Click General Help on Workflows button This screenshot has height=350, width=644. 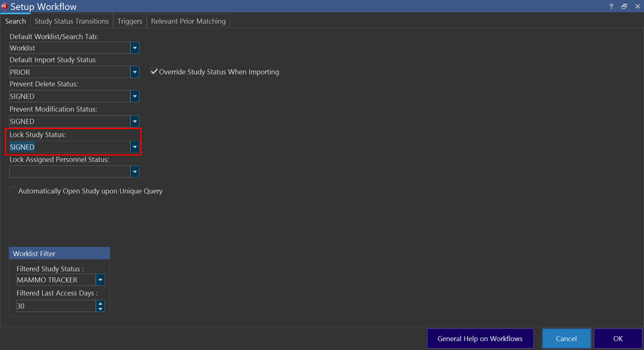[480, 339]
